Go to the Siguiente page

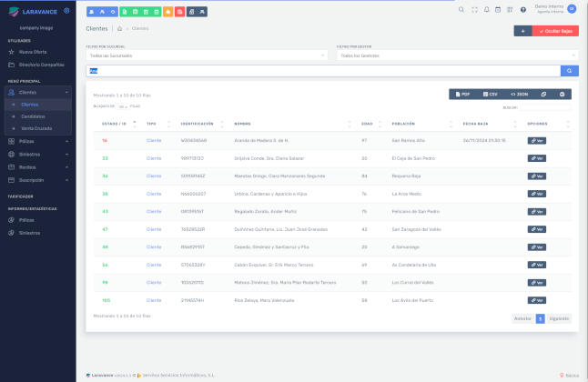click(x=559, y=318)
